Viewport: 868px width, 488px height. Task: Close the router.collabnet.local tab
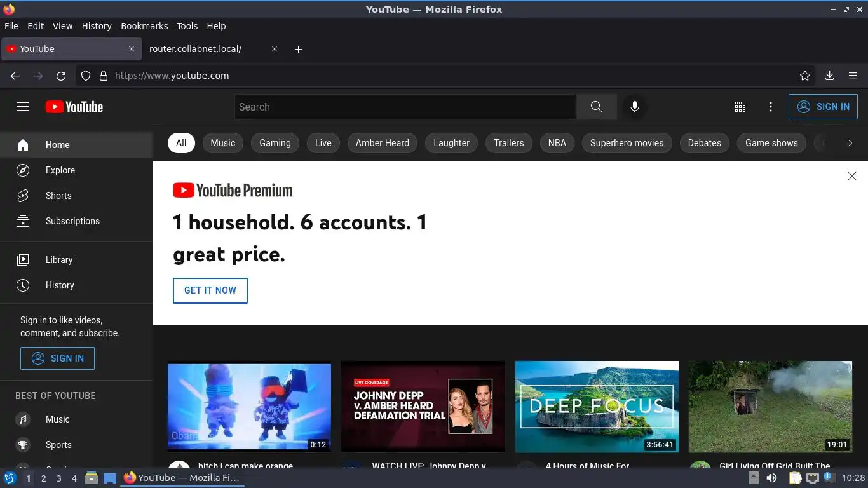275,49
